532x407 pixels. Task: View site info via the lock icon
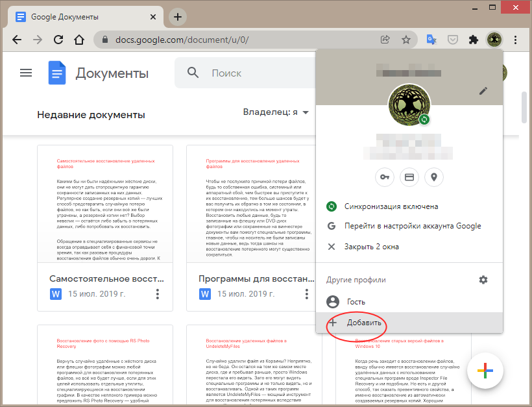(x=105, y=40)
